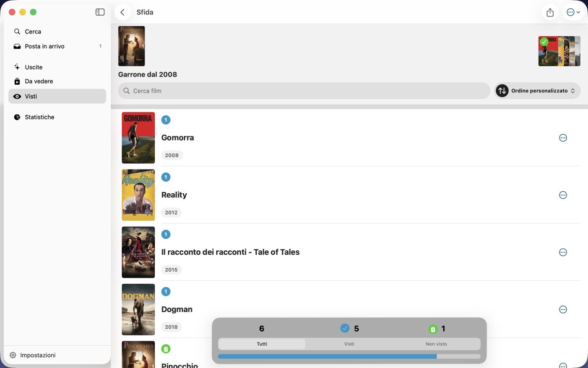Open the Dogman poster thumbnail
Screen dimensions: 588x368
pos(138,309)
